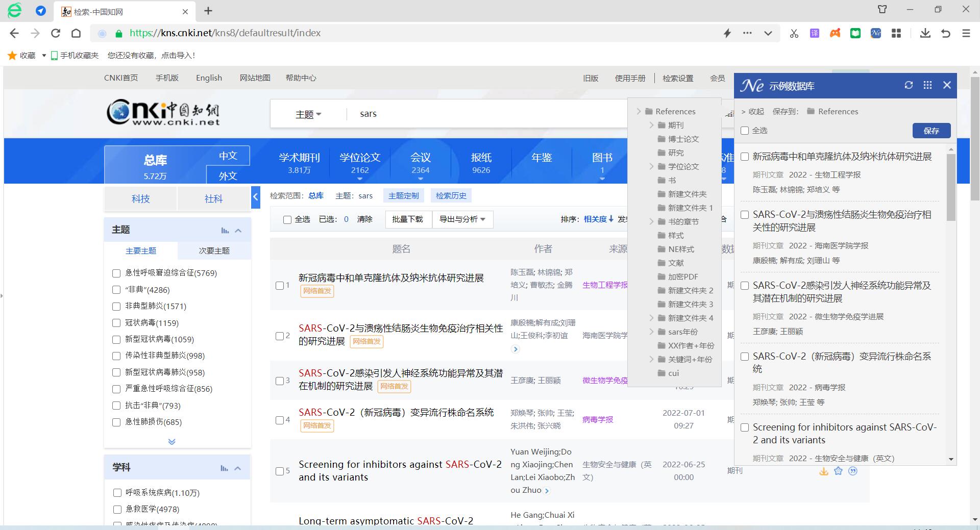Expand more authors for Yuan Weijing result

click(x=547, y=491)
